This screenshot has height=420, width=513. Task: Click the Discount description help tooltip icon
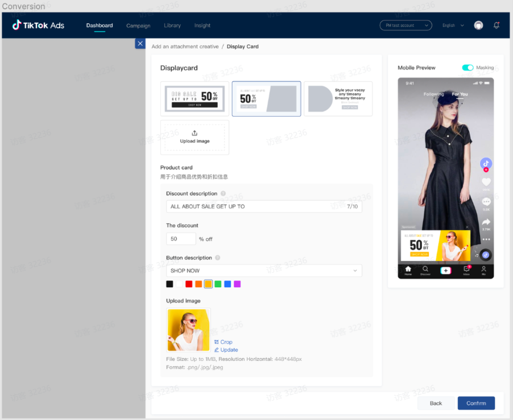click(223, 193)
